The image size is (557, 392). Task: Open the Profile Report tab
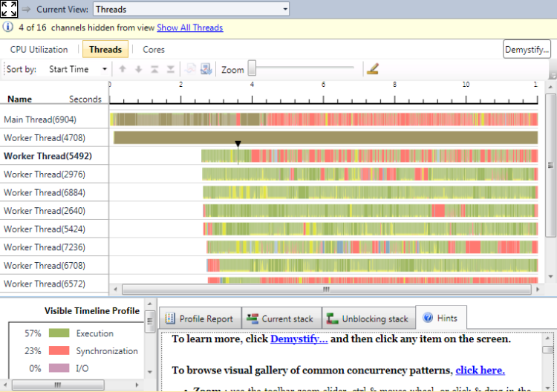(x=200, y=318)
